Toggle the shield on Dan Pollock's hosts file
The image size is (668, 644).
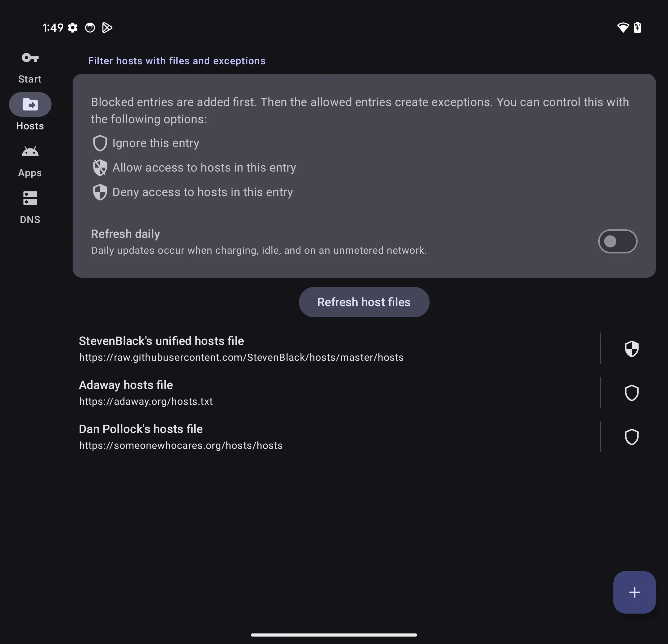pyautogui.click(x=632, y=437)
